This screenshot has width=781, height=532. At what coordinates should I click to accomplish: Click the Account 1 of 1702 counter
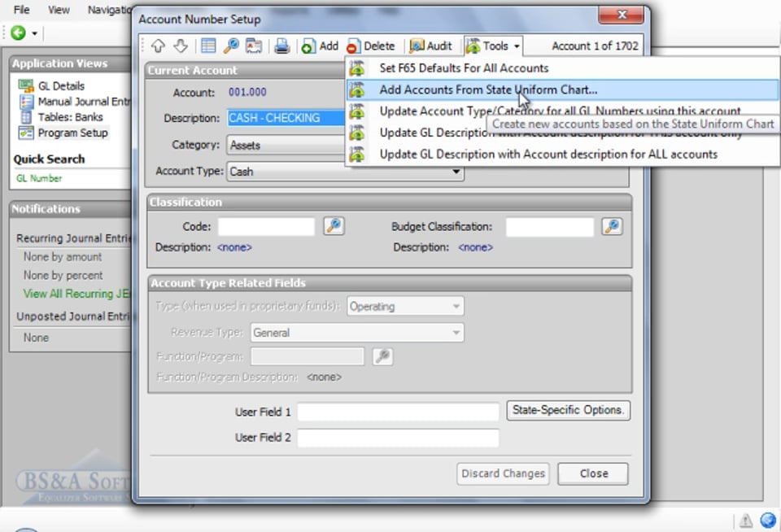[x=595, y=46]
